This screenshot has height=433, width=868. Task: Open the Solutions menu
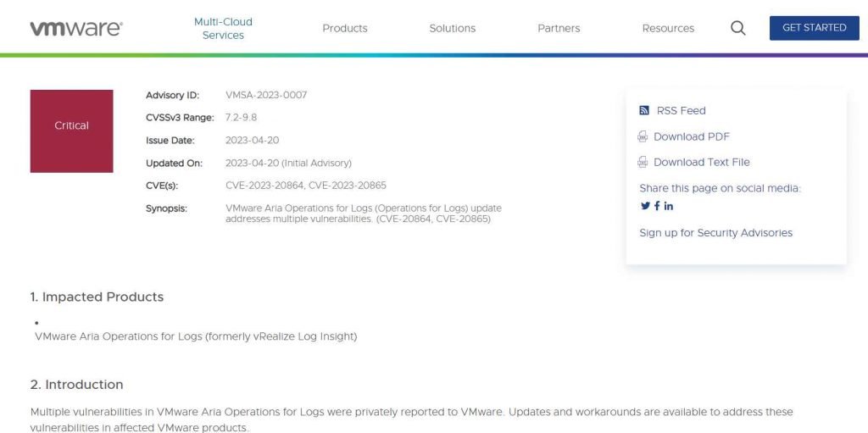coord(453,28)
